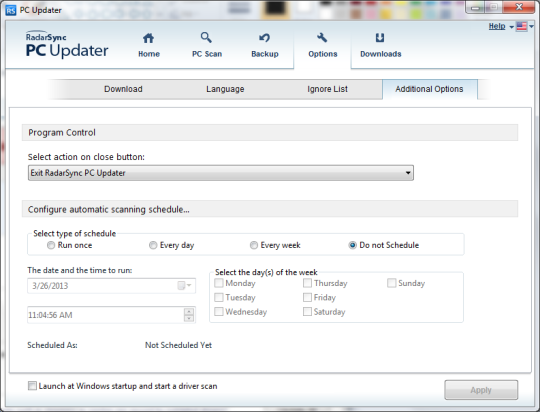The image size is (540, 412).
Task: Click the 11:04:56 AM time field
Action: pos(112,315)
